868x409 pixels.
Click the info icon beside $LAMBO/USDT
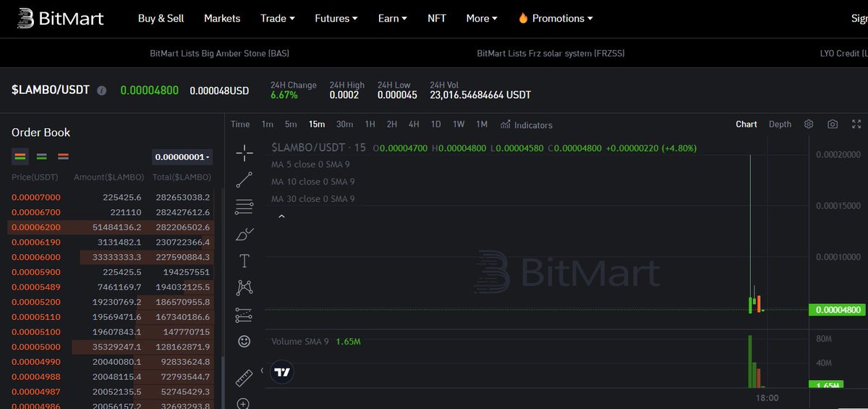pos(101,90)
